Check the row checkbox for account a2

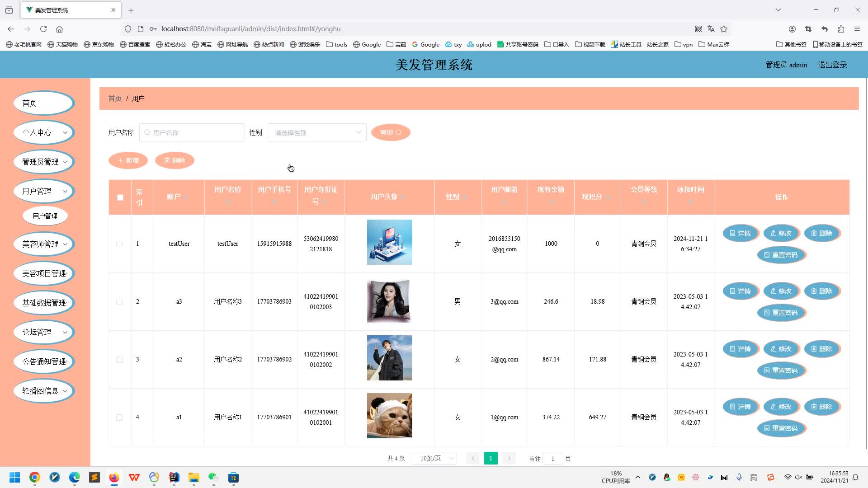[x=119, y=360]
